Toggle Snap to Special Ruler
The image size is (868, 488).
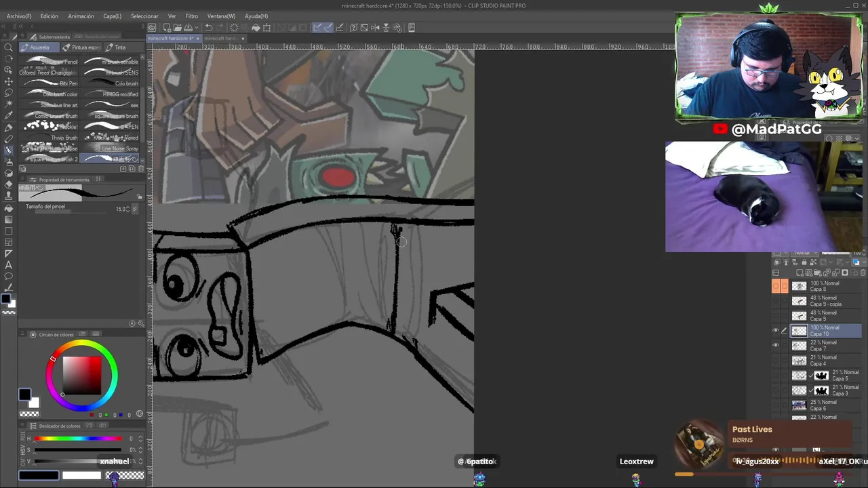click(x=329, y=28)
